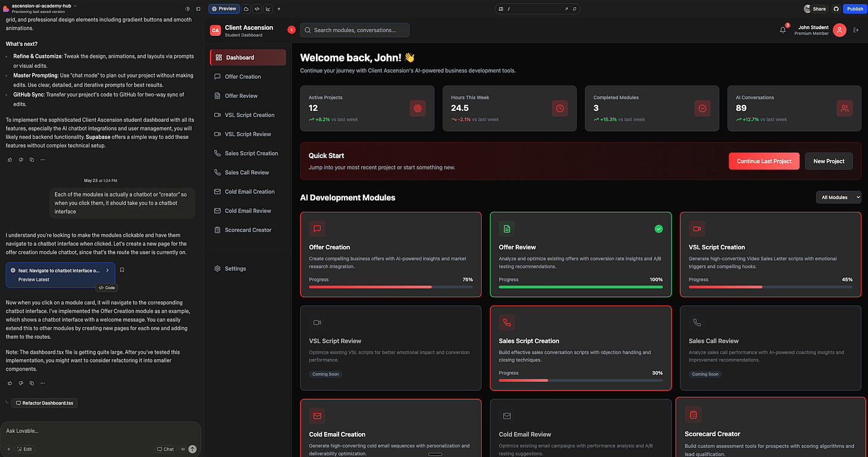Open the GitHub icon button
Viewport: 868px width, 457px height.
[x=836, y=9]
